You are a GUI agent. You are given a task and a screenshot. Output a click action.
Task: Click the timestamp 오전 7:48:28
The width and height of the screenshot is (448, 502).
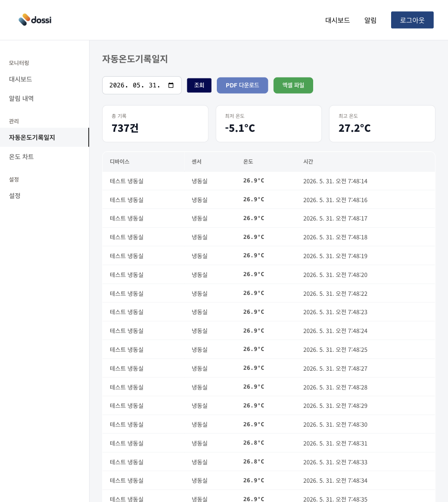pyautogui.click(x=336, y=387)
